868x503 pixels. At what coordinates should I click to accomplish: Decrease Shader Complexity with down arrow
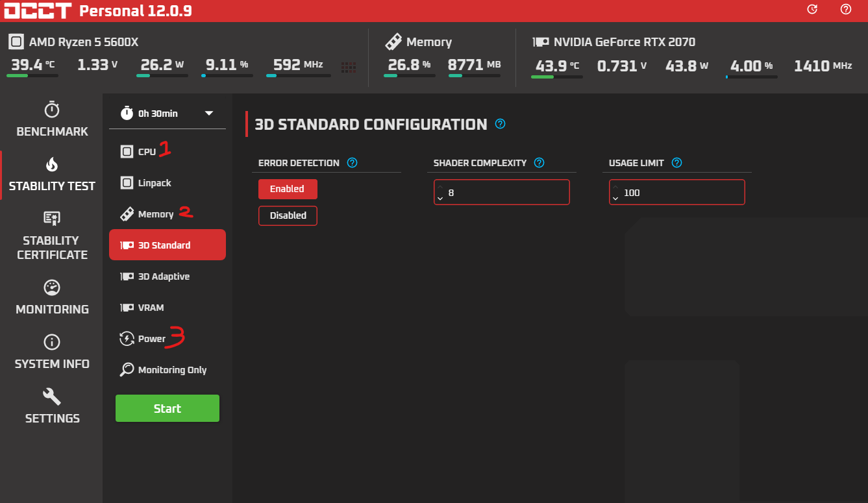[x=441, y=198]
